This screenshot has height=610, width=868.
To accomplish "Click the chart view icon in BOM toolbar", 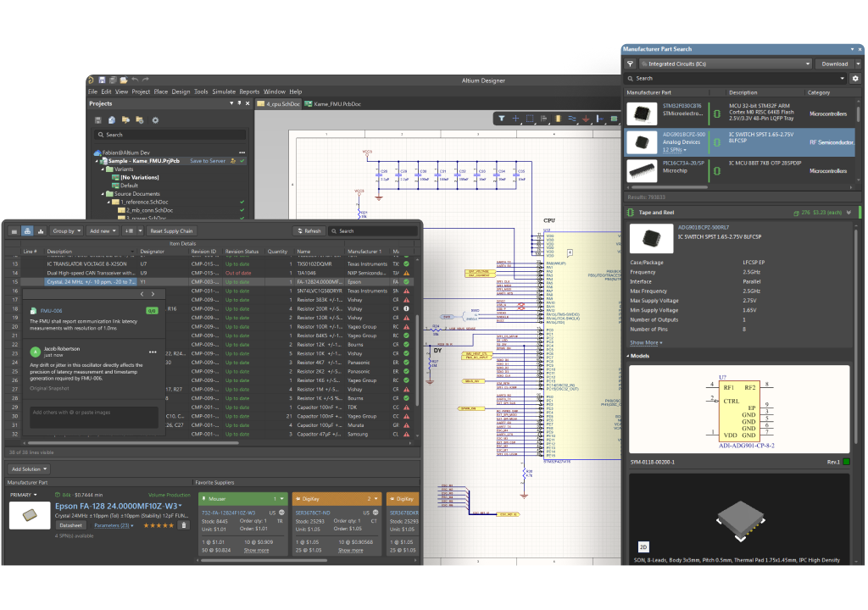I will coord(40,230).
